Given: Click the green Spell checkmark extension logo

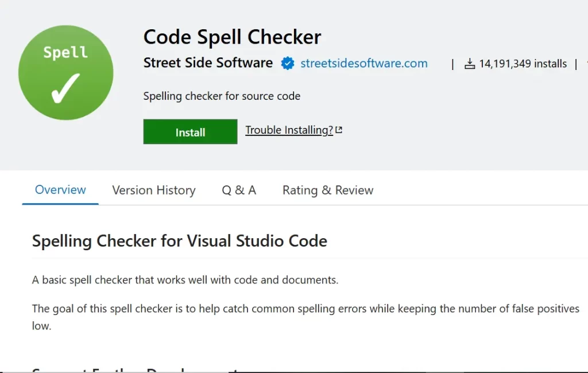Looking at the screenshot, I should pyautogui.click(x=65, y=73).
